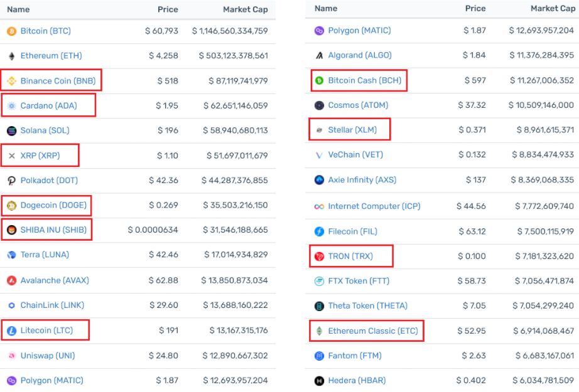
Task: Select Ethereum market cap $ 503,123,378,561
Action: tap(234, 56)
